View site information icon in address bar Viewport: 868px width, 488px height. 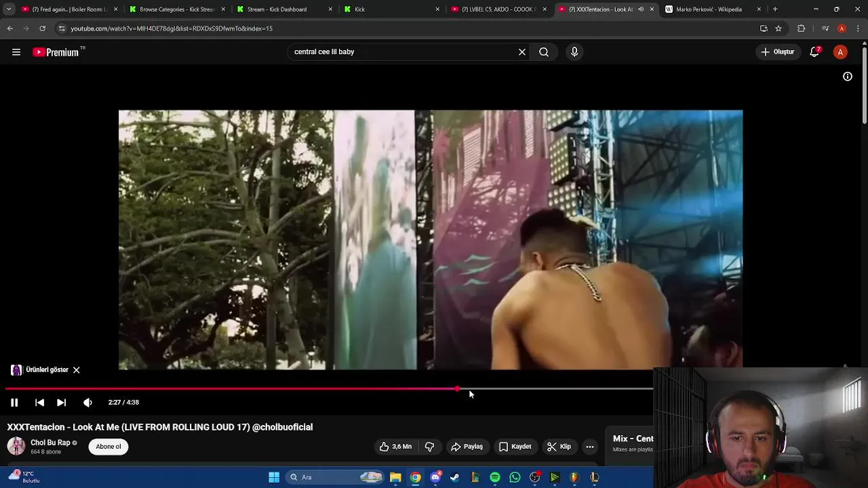[x=62, y=28]
